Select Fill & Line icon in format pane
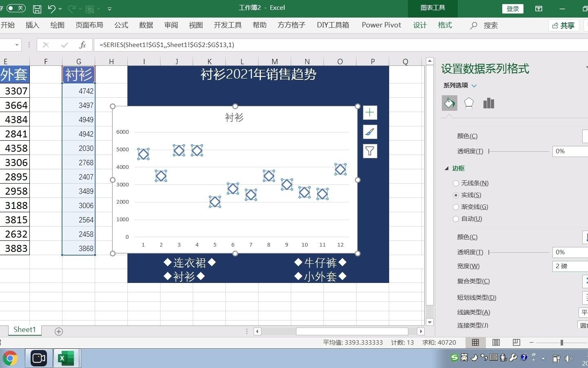Screen dimensions: 588x368 [449, 103]
